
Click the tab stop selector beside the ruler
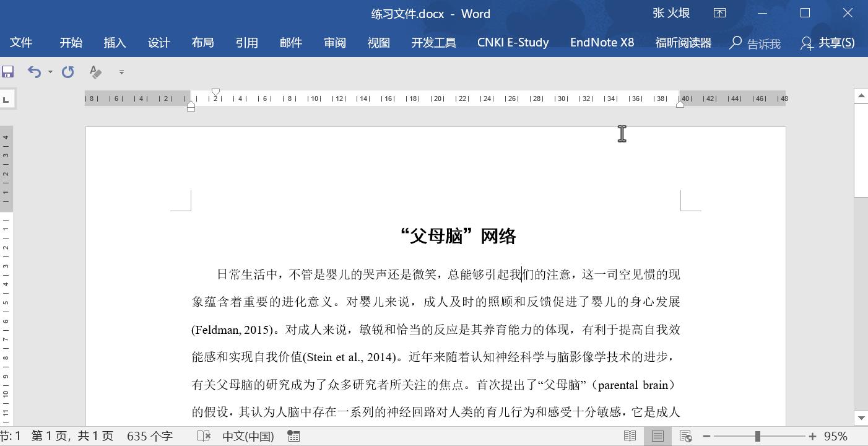click(x=6, y=98)
